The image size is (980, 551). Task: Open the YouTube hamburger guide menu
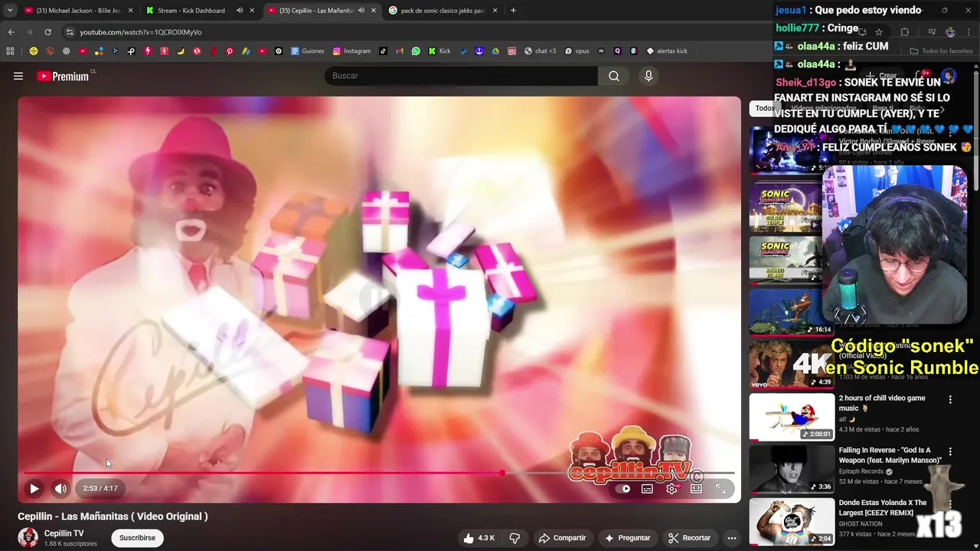pos(18,76)
